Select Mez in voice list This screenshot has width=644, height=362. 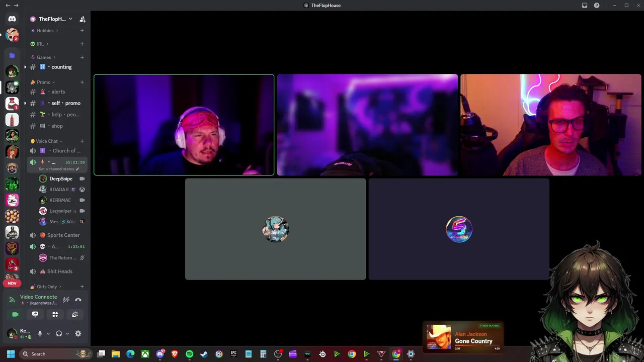(61, 221)
